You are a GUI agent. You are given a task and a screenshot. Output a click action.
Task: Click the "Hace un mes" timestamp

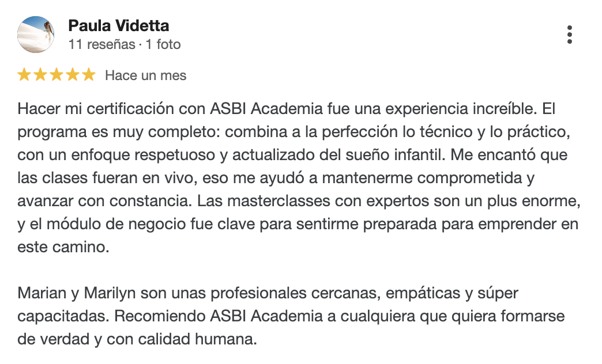[145, 75]
